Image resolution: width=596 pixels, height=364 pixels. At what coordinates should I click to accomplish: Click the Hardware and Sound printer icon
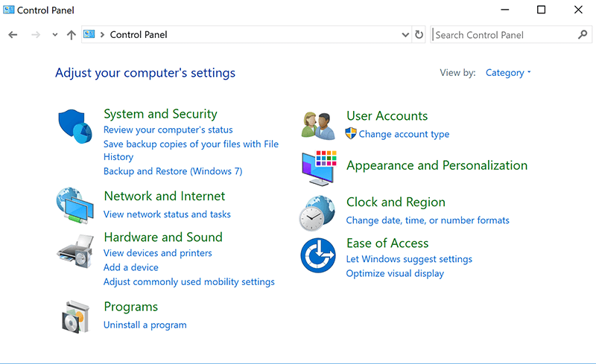[75, 249]
